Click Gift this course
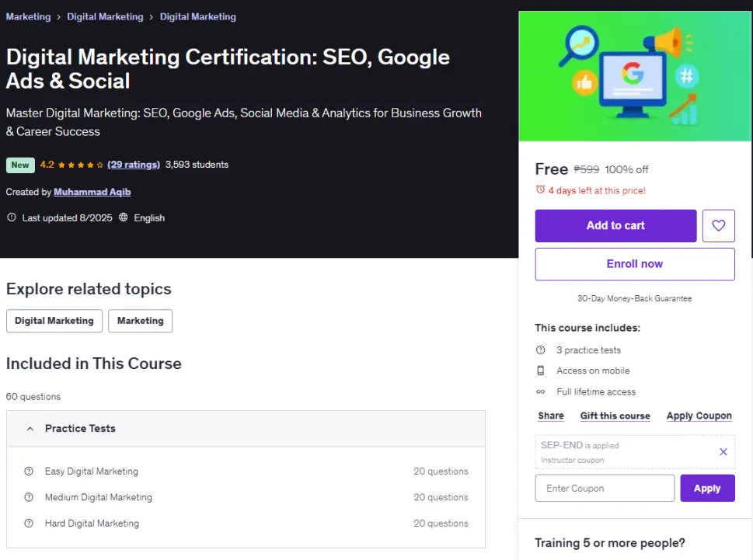This screenshot has height=560, width=753. 615,416
